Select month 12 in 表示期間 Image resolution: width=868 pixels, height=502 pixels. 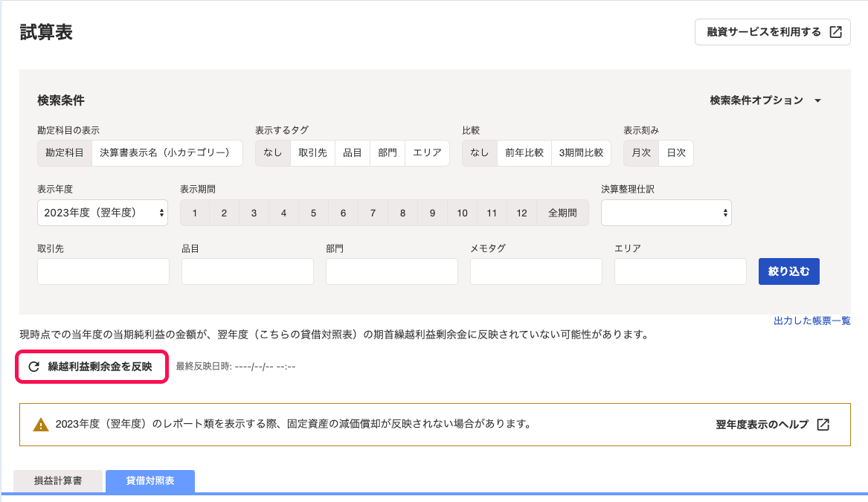(522, 213)
